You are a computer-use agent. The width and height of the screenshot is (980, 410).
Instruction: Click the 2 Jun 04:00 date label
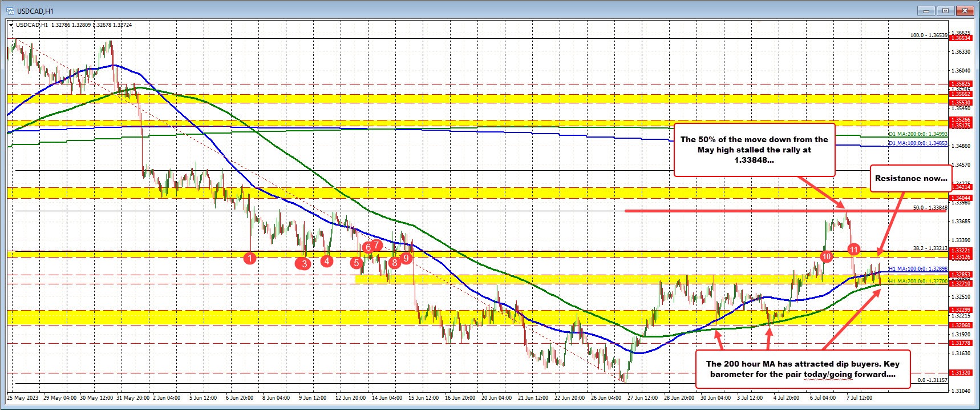pos(167,397)
